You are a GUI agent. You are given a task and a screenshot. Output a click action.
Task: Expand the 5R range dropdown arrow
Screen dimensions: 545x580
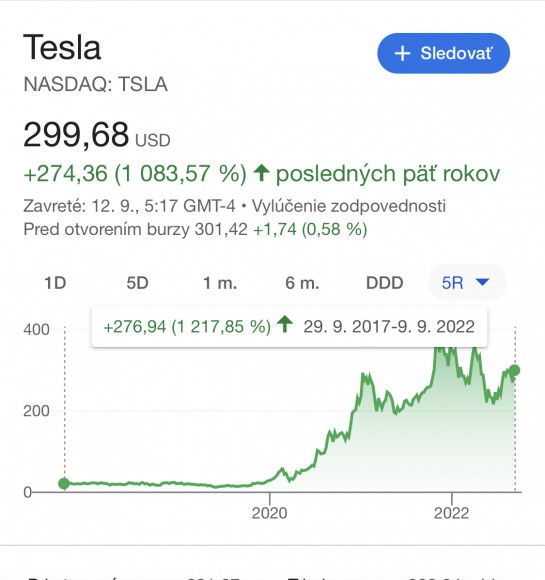coord(482,283)
